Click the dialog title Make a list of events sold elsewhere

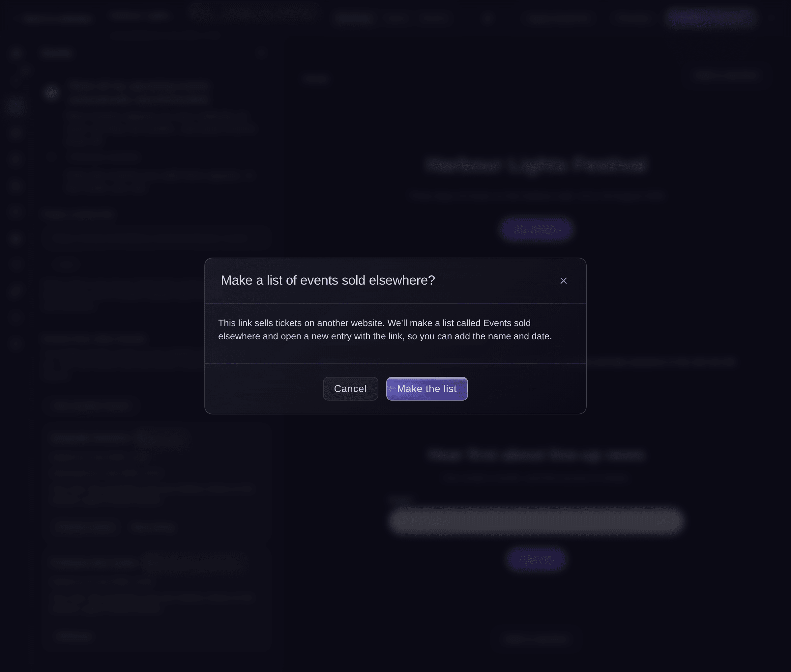(x=328, y=280)
